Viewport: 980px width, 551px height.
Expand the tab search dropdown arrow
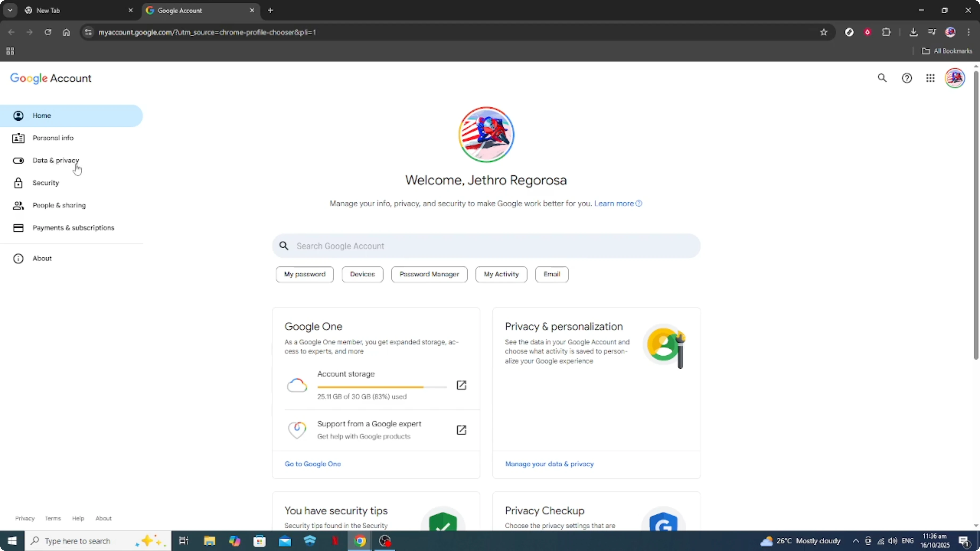tap(10, 11)
